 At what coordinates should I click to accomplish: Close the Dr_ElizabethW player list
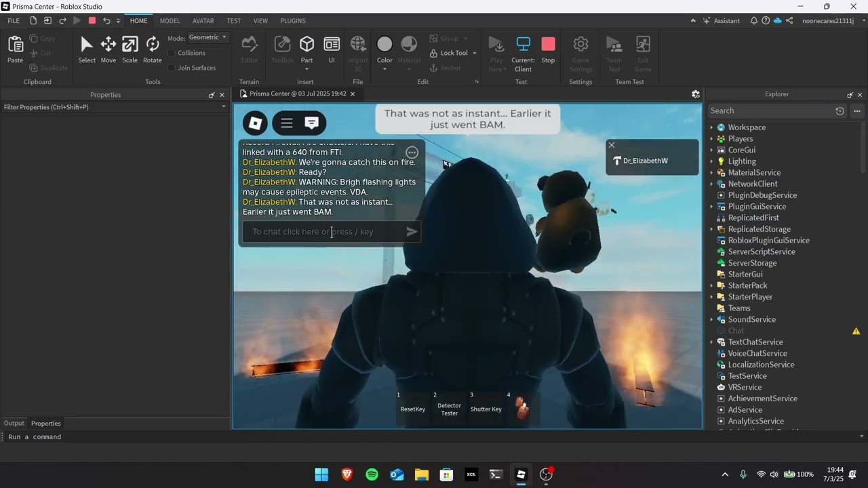(612, 145)
